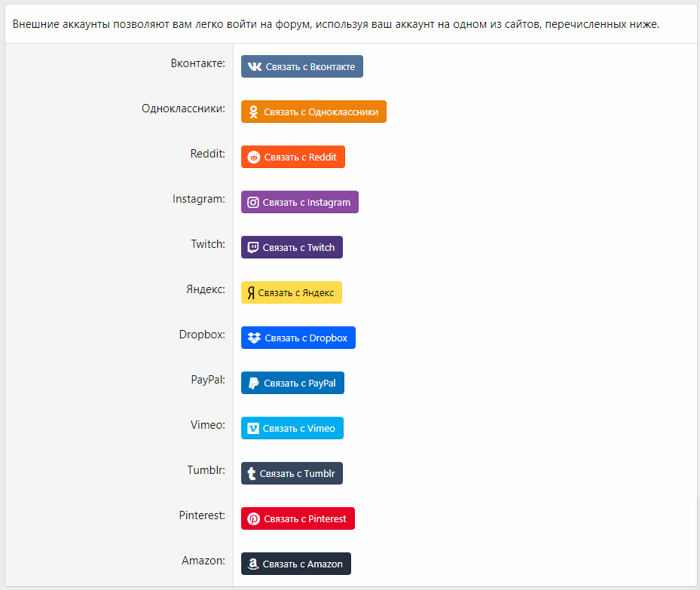Choose the 'Связать с Vimeo' button
This screenshot has height=590, width=700.
pyautogui.click(x=292, y=428)
